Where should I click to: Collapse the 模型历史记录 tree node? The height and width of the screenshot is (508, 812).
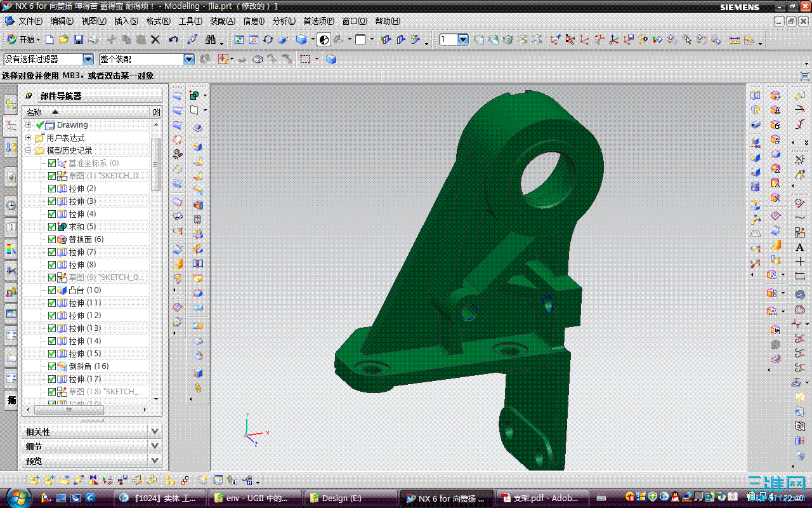click(29, 150)
